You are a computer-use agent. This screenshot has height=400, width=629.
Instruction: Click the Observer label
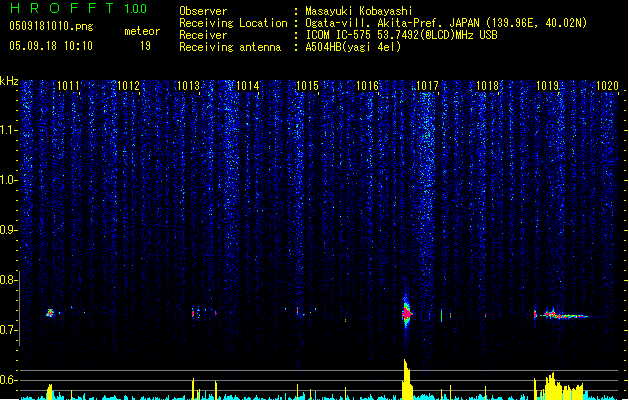point(203,11)
